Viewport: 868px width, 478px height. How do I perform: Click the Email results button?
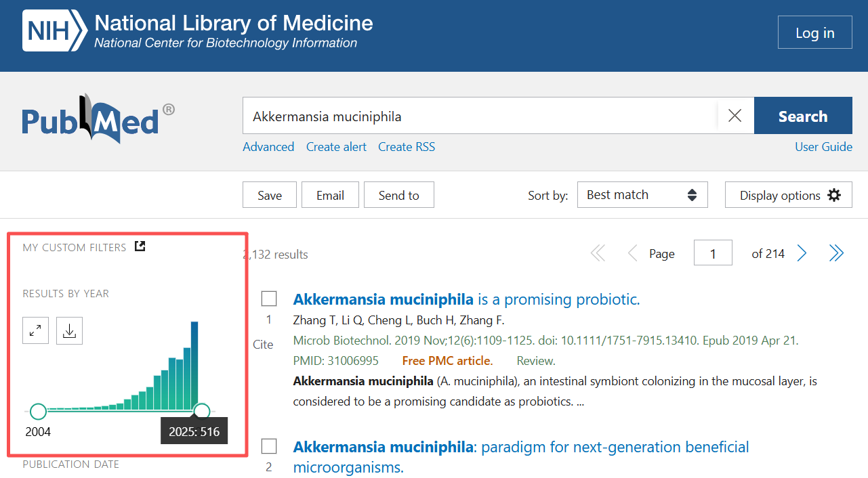point(330,195)
